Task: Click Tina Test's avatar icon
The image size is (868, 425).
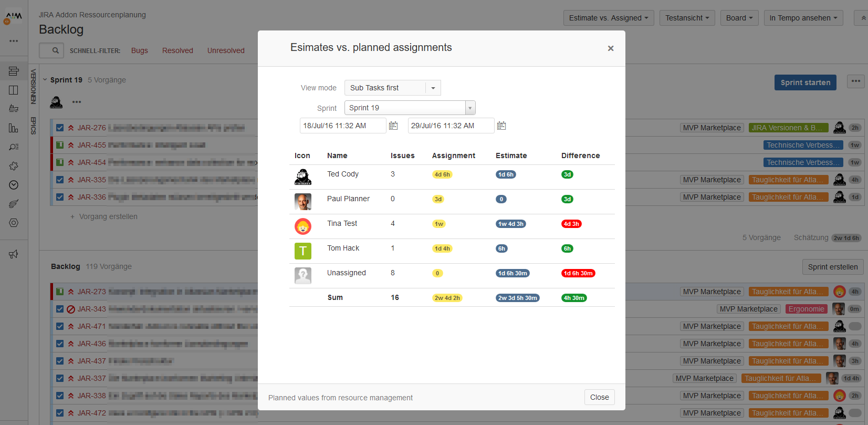Action: point(303,226)
